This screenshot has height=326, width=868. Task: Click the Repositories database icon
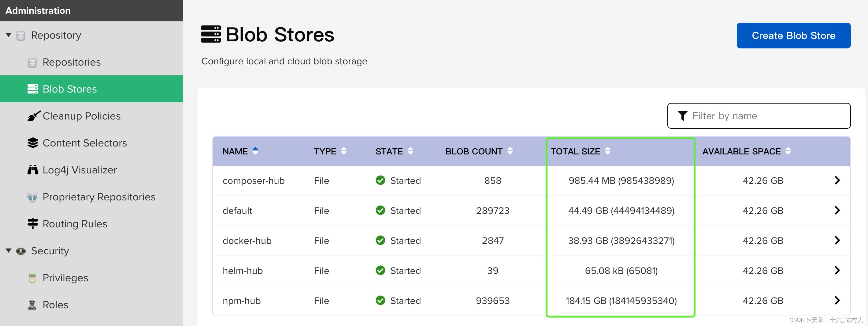click(x=32, y=63)
